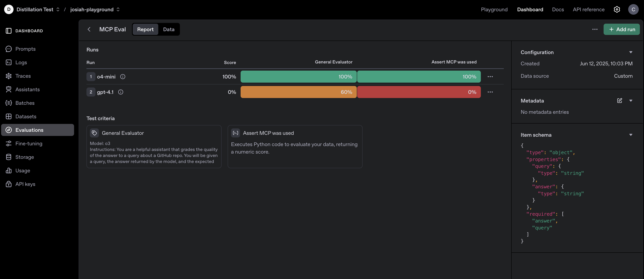The image size is (644, 279).
Task: Open the Assistants panel
Action: (27, 89)
